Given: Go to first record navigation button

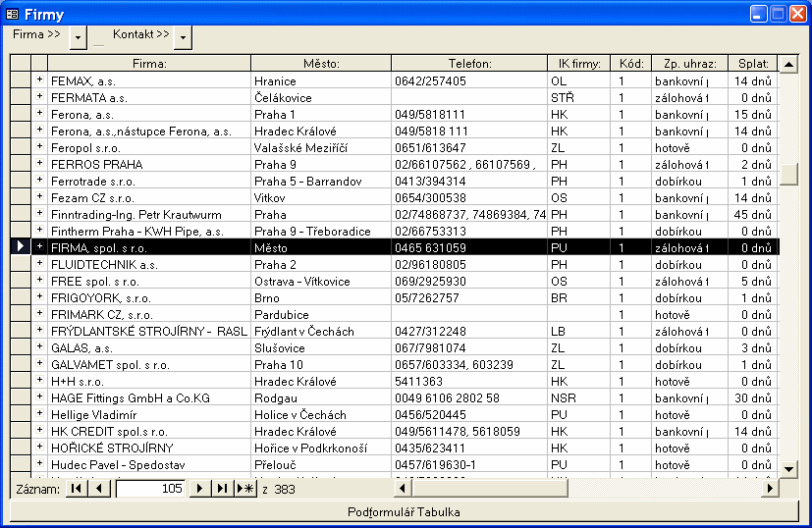Looking at the screenshot, I should [x=76, y=489].
